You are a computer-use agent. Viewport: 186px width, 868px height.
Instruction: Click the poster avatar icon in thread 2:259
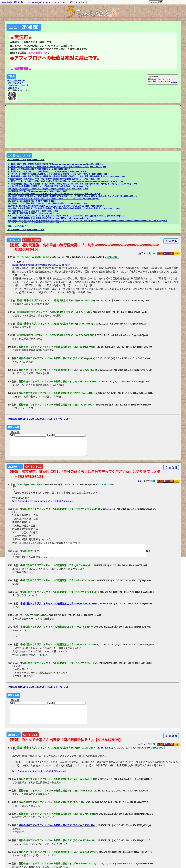(x=14, y=488)
